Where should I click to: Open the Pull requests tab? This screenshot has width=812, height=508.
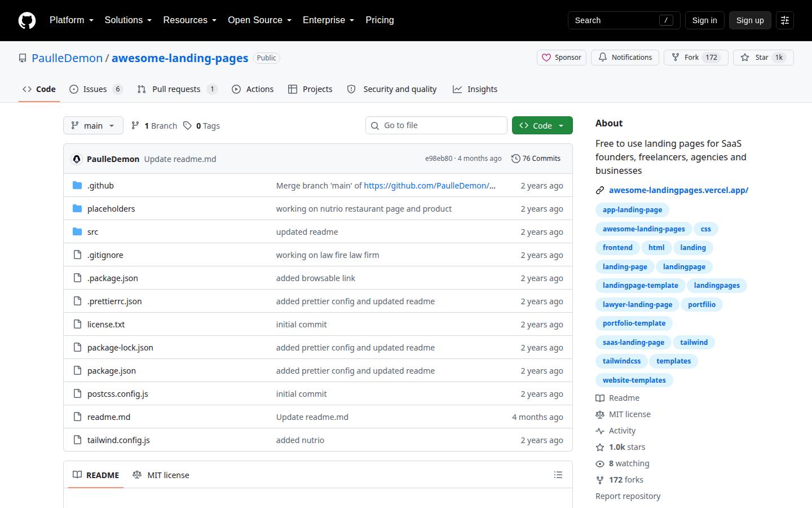[177, 89]
